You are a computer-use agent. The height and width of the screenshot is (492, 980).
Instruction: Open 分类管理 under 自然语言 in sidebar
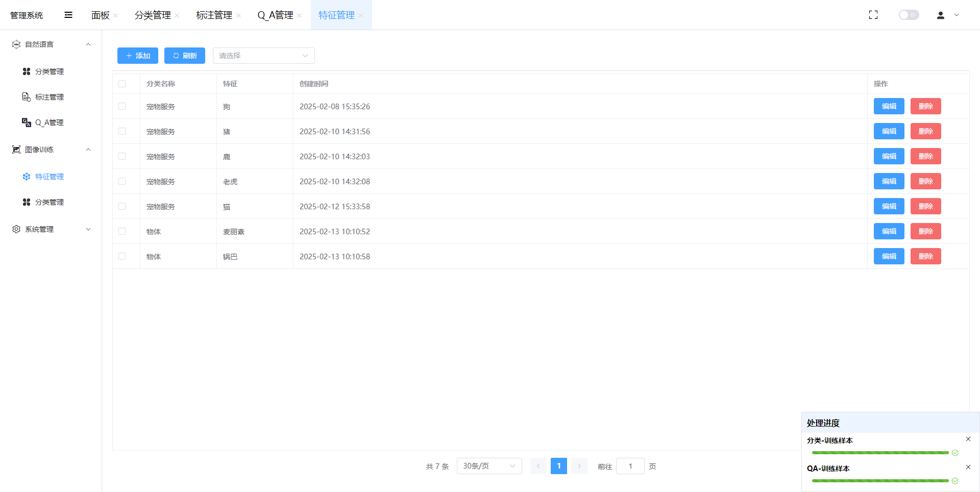point(51,71)
